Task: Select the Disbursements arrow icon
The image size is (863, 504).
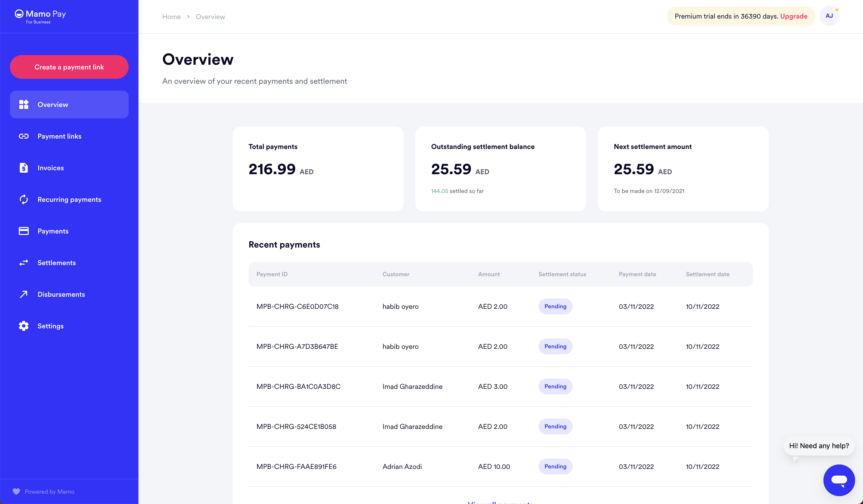Action: 24,294
